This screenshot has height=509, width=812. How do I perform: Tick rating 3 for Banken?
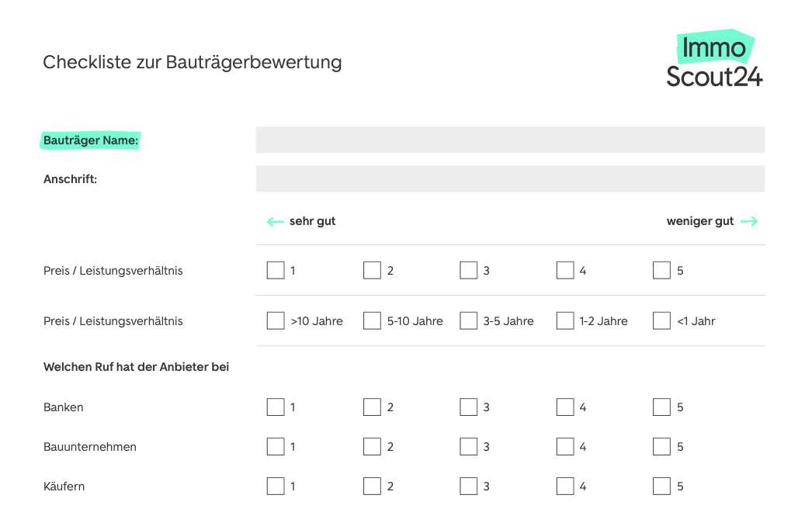pos(469,407)
